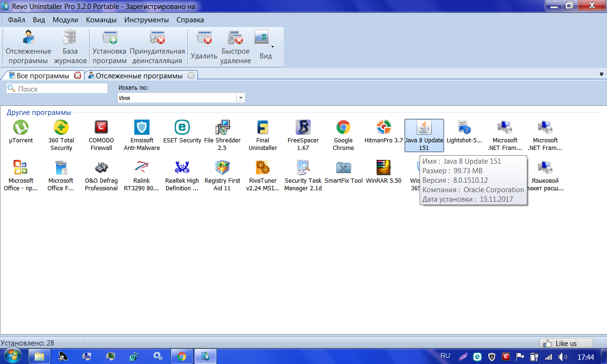Open Windows Start menu button
Screen dimensions: 607x364
12,356
